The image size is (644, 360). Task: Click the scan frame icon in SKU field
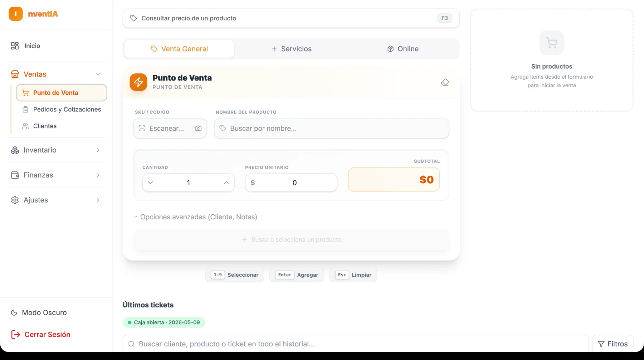click(142, 128)
